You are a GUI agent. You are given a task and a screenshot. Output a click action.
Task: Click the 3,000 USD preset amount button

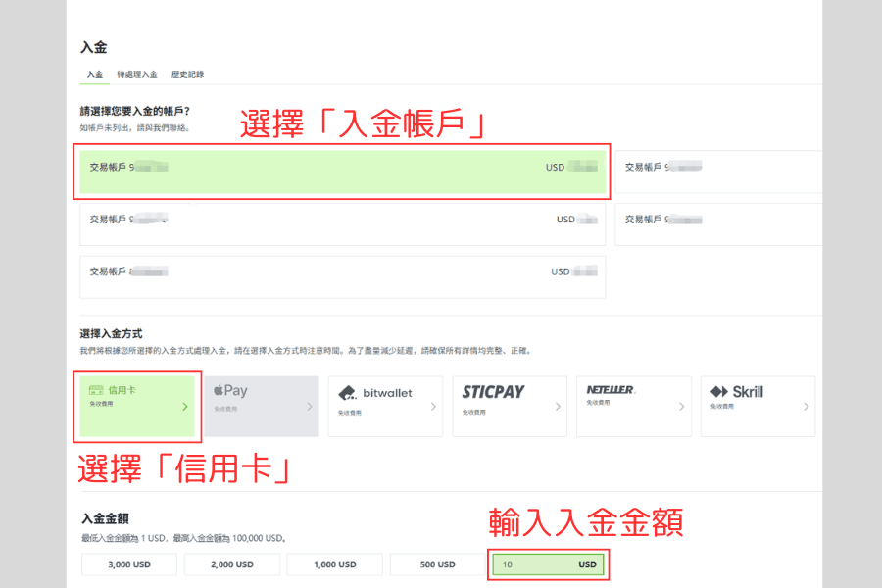(x=128, y=564)
